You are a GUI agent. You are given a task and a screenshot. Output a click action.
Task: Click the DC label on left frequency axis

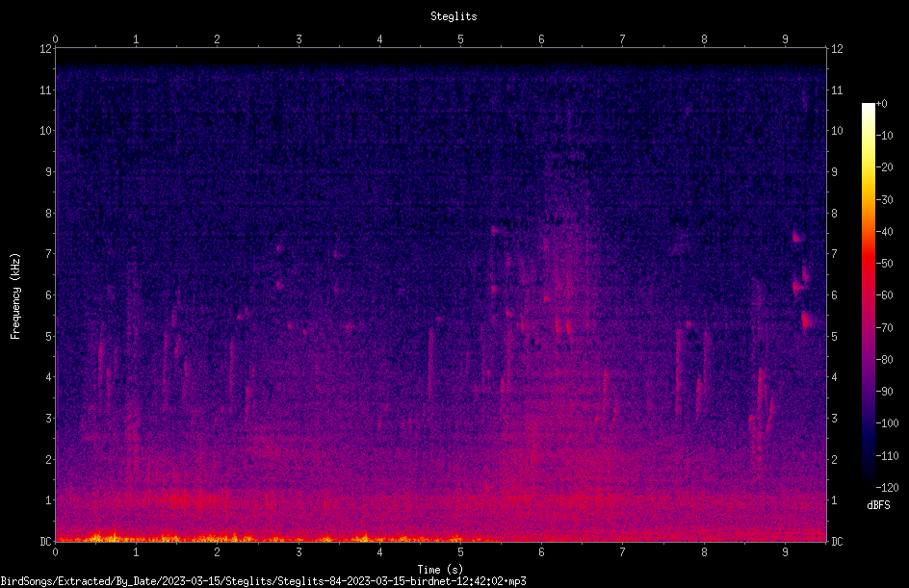(45, 541)
